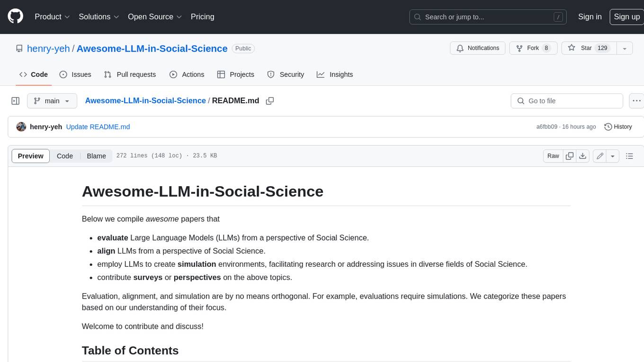The image size is (644, 362).
Task: Open the Pricing page
Action: click(x=202, y=17)
